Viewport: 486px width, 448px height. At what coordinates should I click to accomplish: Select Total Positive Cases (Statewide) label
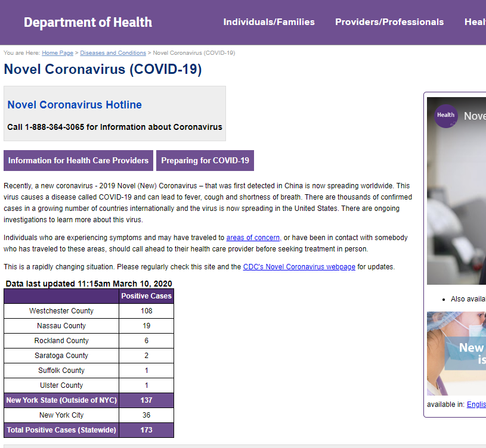click(x=61, y=430)
